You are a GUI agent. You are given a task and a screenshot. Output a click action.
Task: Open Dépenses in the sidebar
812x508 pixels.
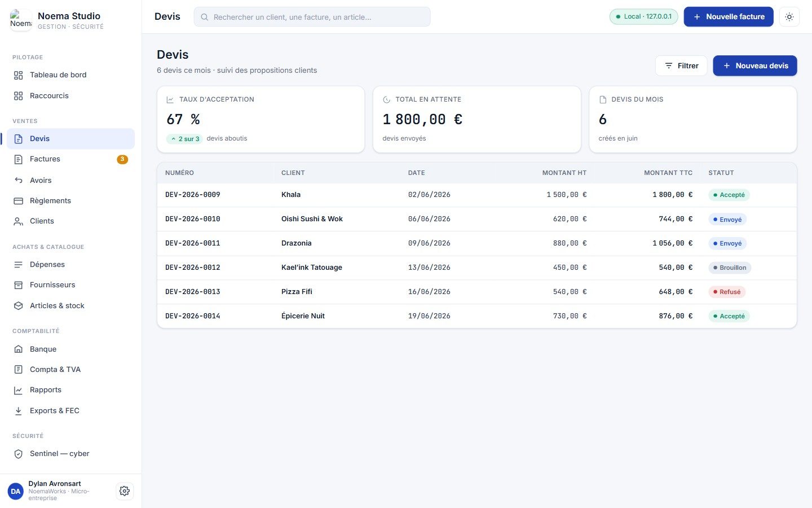coord(70,265)
